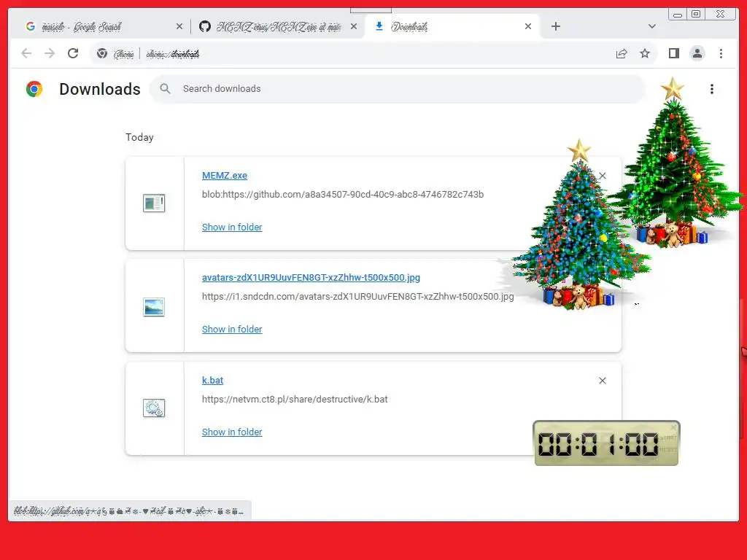Go back using the browser back arrow
747x560 pixels.
point(26,53)
